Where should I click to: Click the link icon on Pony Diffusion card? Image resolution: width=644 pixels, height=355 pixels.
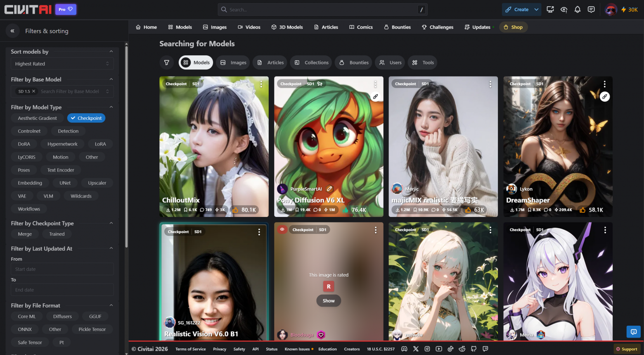[x=375, y=97]
